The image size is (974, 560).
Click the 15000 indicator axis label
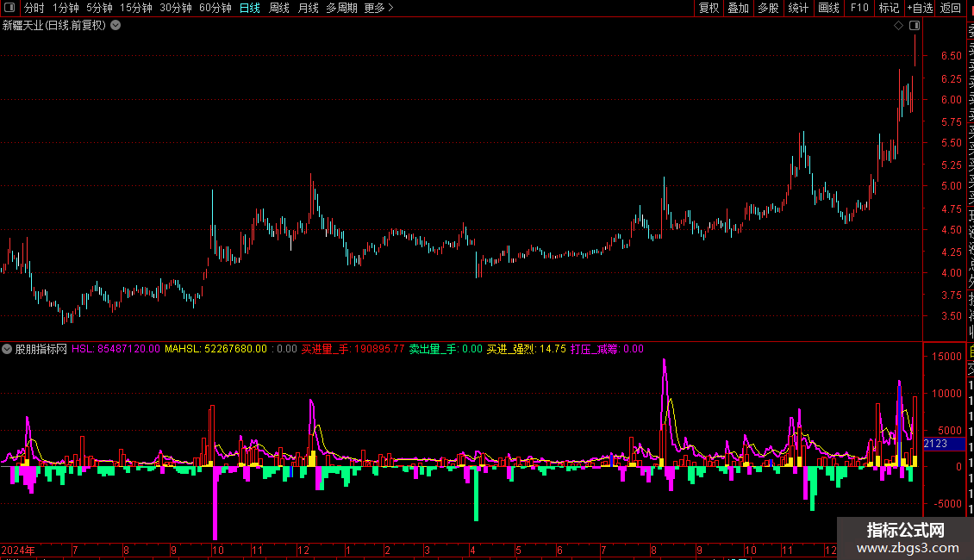point(946,357)
